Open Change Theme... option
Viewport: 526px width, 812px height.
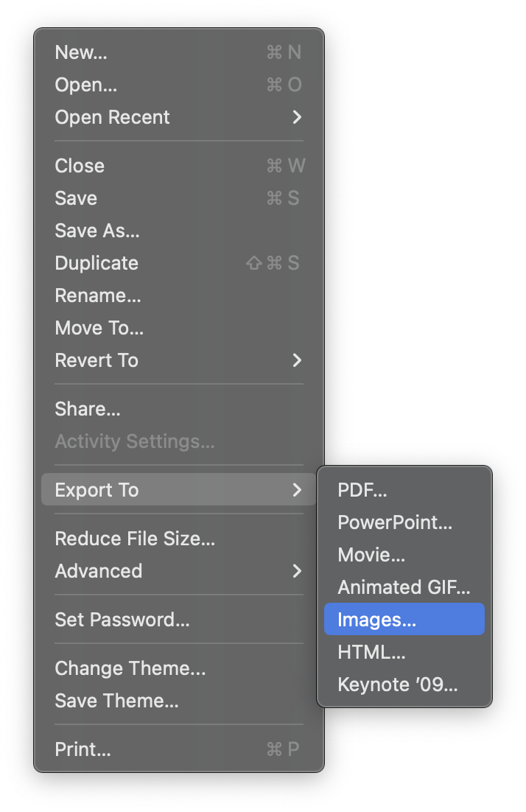[x=130, y=668]
